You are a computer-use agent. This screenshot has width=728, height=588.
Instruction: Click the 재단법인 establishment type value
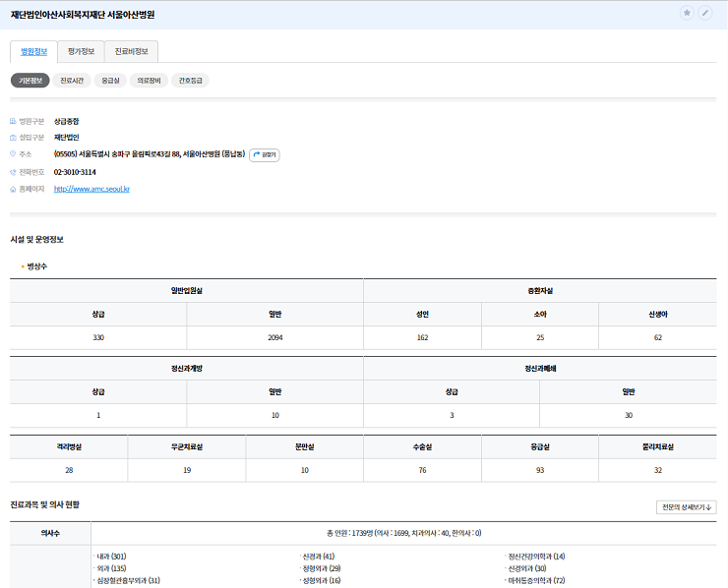click(x=66, y=138)
